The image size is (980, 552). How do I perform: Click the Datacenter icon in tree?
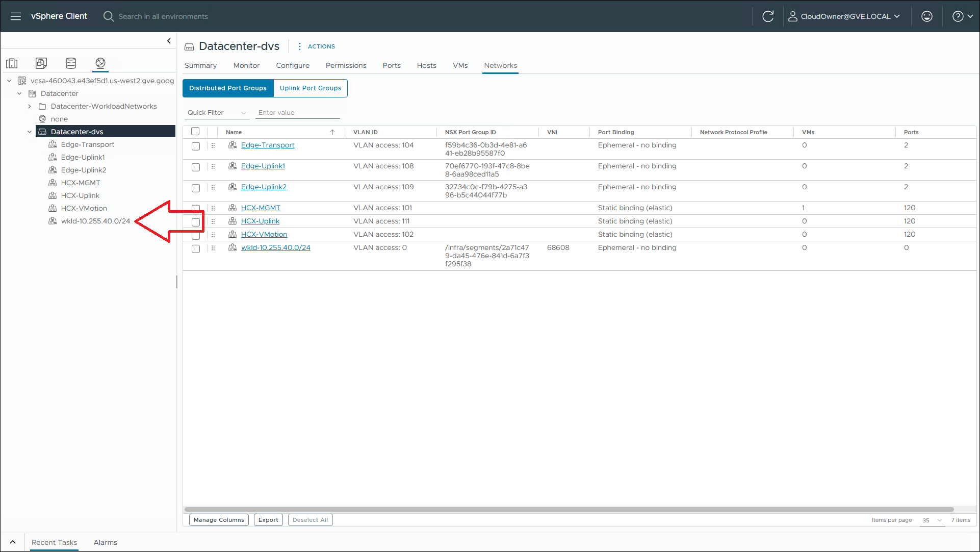point(32,93)
